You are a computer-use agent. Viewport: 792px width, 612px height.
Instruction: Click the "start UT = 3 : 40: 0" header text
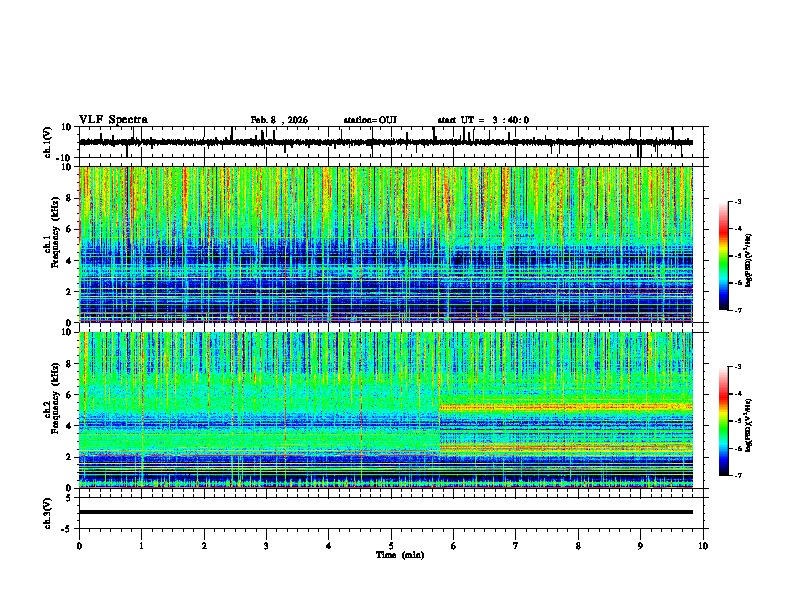[483, 120]
